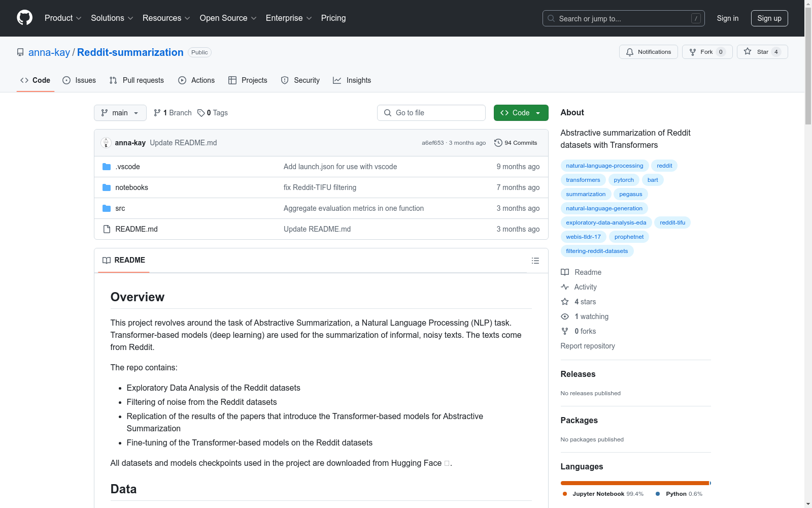Image resolution: width=812 pixels, height=508 pixels.
Task: Open the 'fix Reddit-TIFU filtering' commit message
Action: [320, 187]
